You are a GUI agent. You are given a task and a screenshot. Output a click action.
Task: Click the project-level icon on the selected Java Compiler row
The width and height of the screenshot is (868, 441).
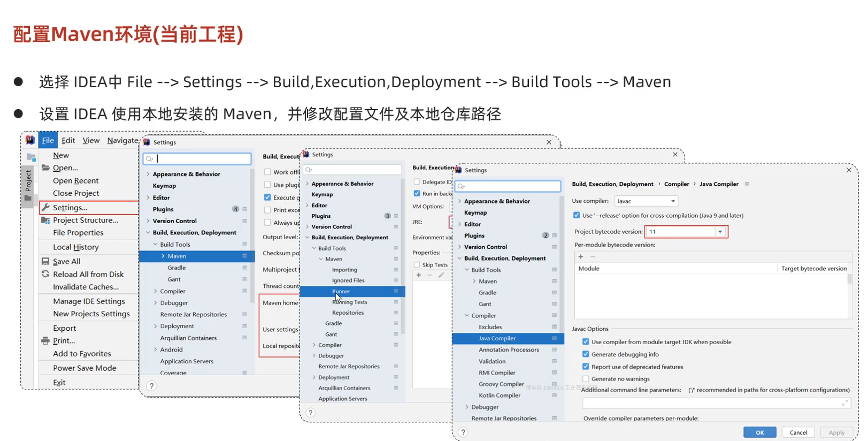point(554,338)
